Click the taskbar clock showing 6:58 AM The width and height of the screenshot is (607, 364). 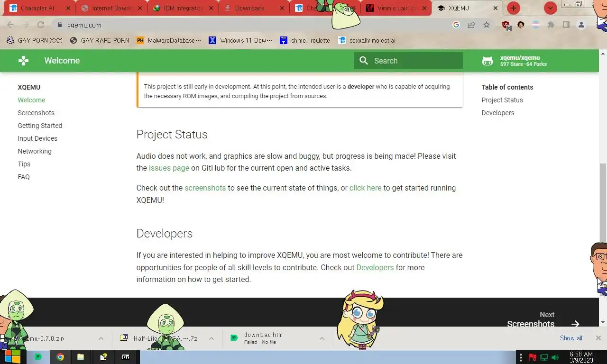(x=581, y=357)
